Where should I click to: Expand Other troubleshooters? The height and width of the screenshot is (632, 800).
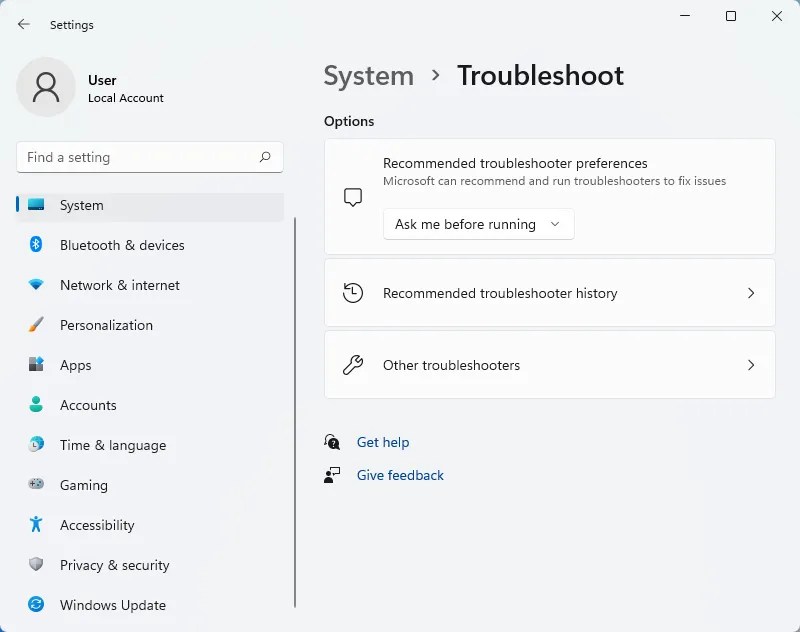(549, 365)
